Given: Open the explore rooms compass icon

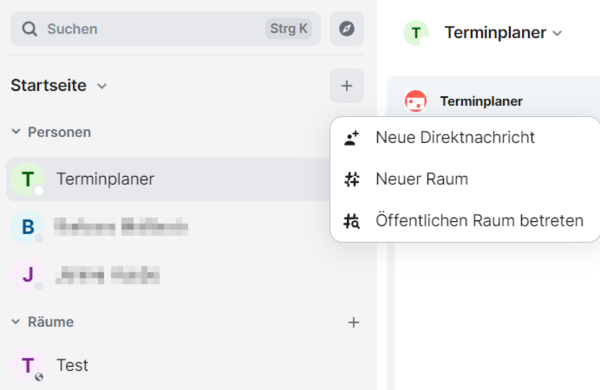Looking at the screenshot, I should tap(347, 29).
